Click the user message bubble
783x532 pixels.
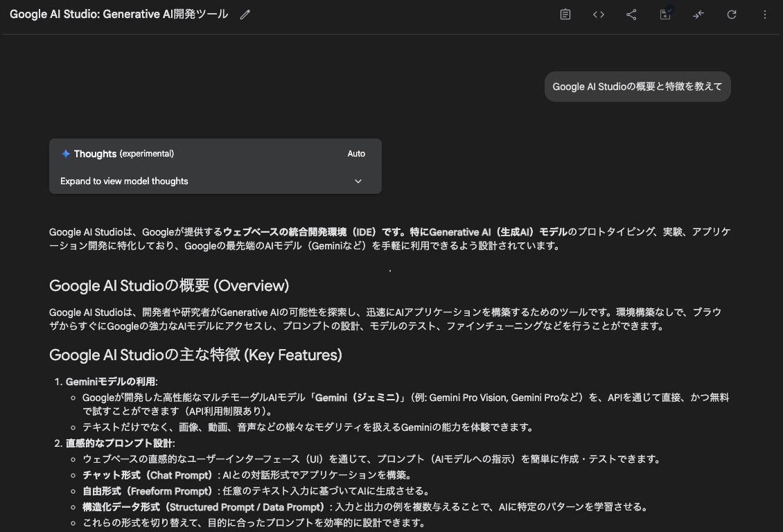click(637, 87)
